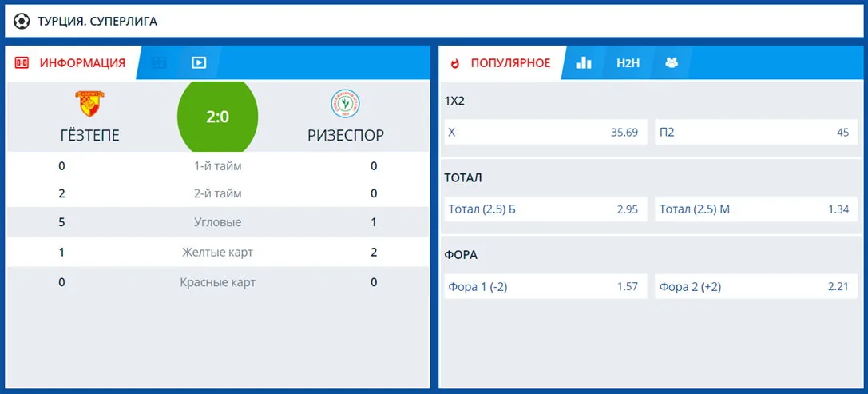Screen dimensions: 868x394
Task: Pick Тотал (2.5) М at 1.34
Action: (x=754, y=209)
